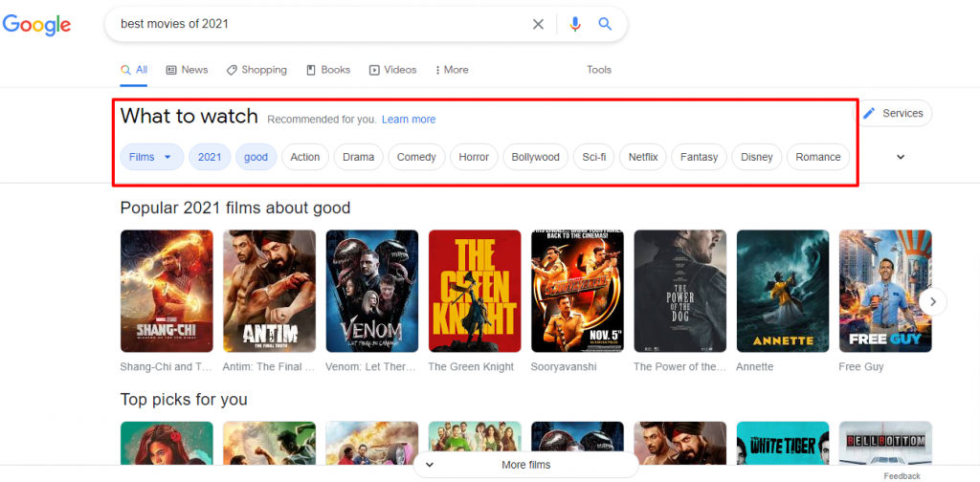Switch to the News tab
The width and height of the screenshot is (980, 482).
[187, 70]
